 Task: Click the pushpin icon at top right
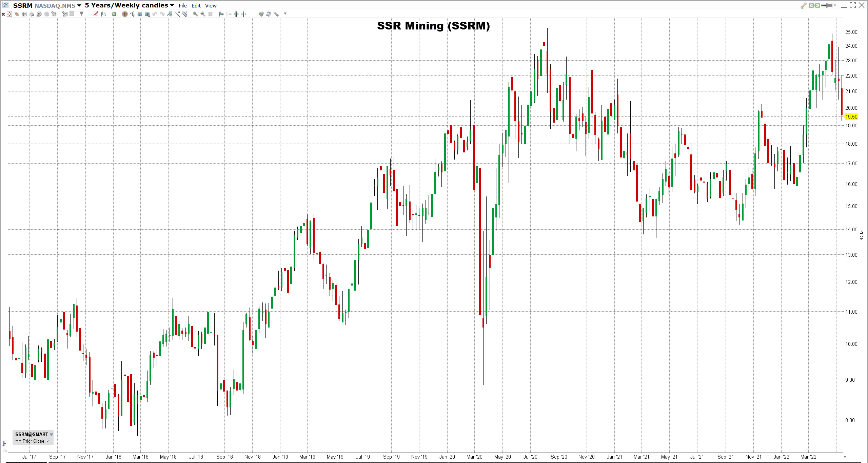pyautogui.click(x=827, y=5)
